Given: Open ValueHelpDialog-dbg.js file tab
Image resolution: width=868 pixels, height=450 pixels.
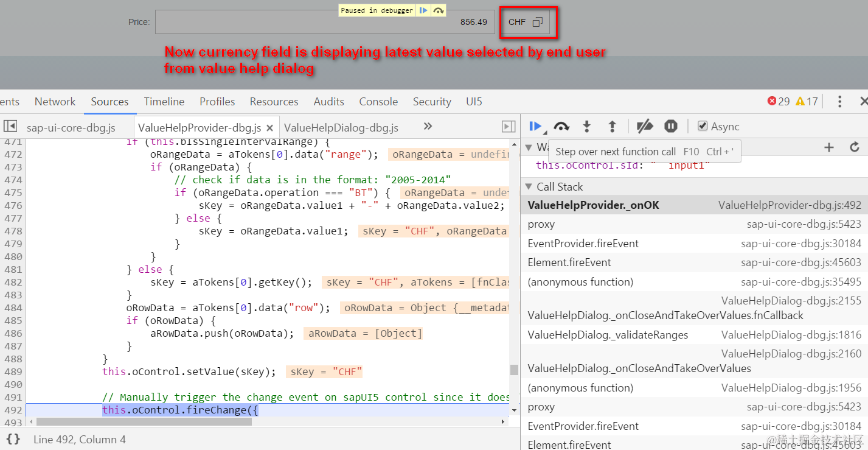Looking at the screenshot, I should [341, 127].
